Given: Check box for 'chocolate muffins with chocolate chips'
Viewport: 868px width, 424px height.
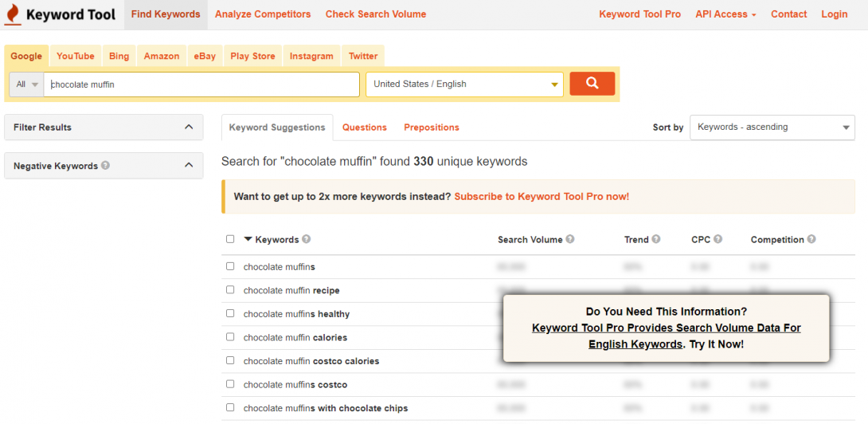Looking at the screenshot, I should pyautogui.click(x=230, y=407).
